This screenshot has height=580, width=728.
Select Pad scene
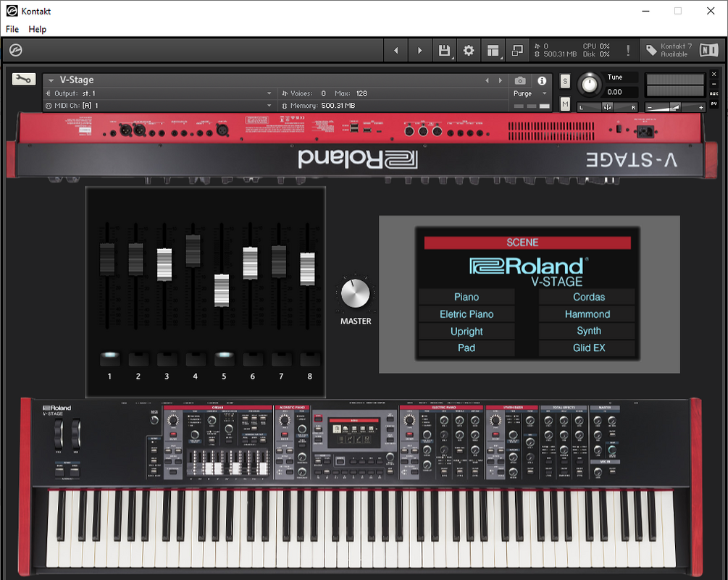pos(466,348)
